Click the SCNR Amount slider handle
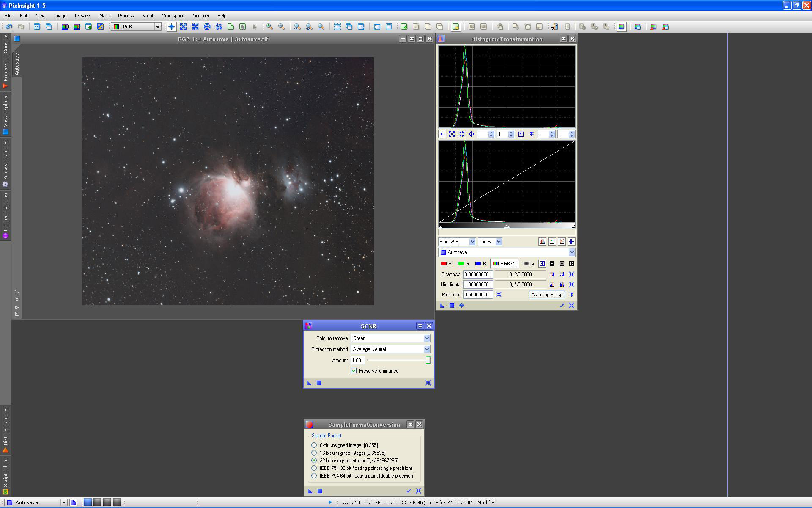The width and height of the screenshot is (812, 508). 428,360
